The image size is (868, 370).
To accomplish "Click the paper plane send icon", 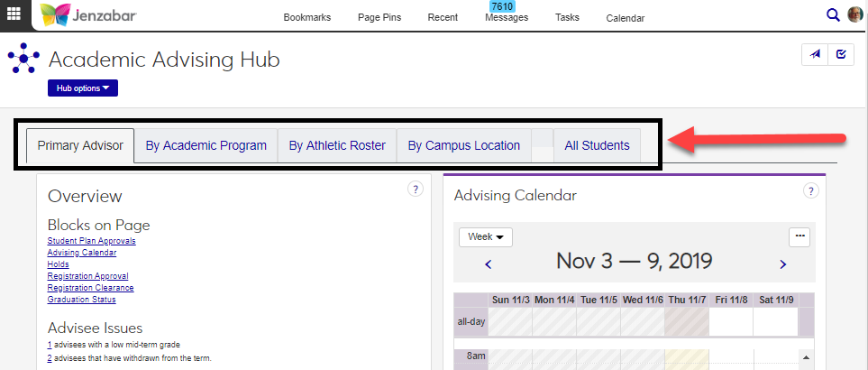I will [x=815, y=54].
